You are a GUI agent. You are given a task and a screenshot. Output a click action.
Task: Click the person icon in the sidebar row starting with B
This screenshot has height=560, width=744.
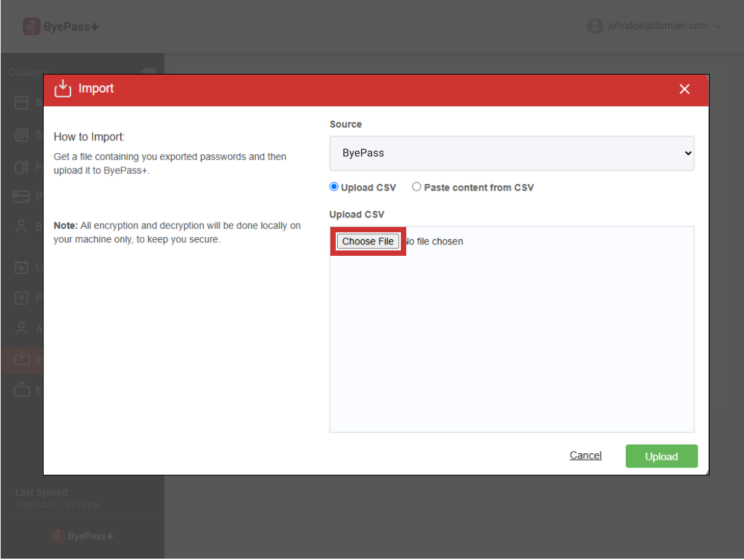click(x=21, y=226)
